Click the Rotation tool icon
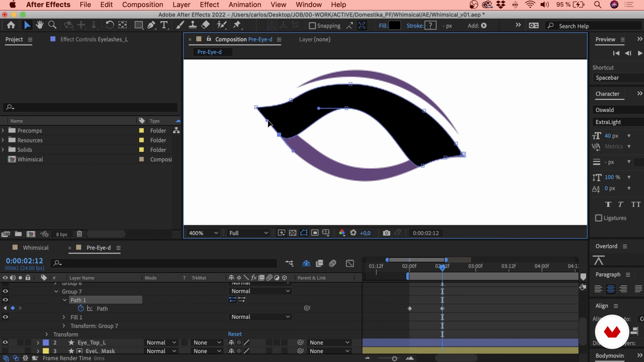644x362 pixels. point(110,25)
